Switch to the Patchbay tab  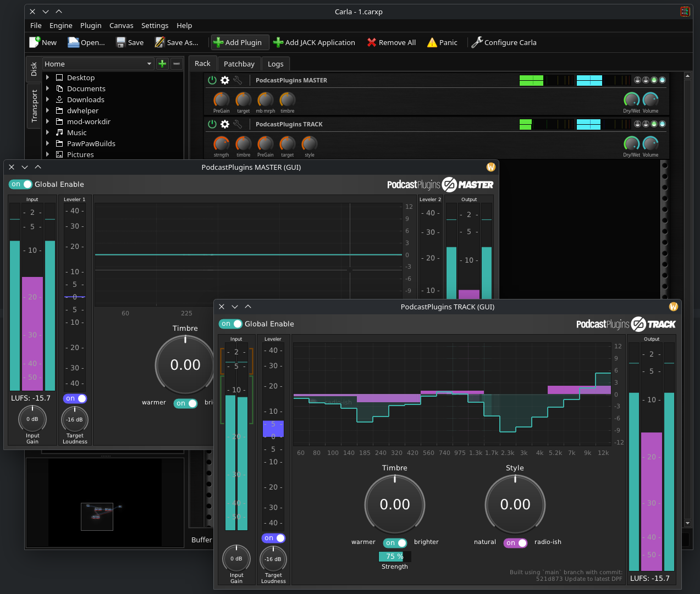239,64
